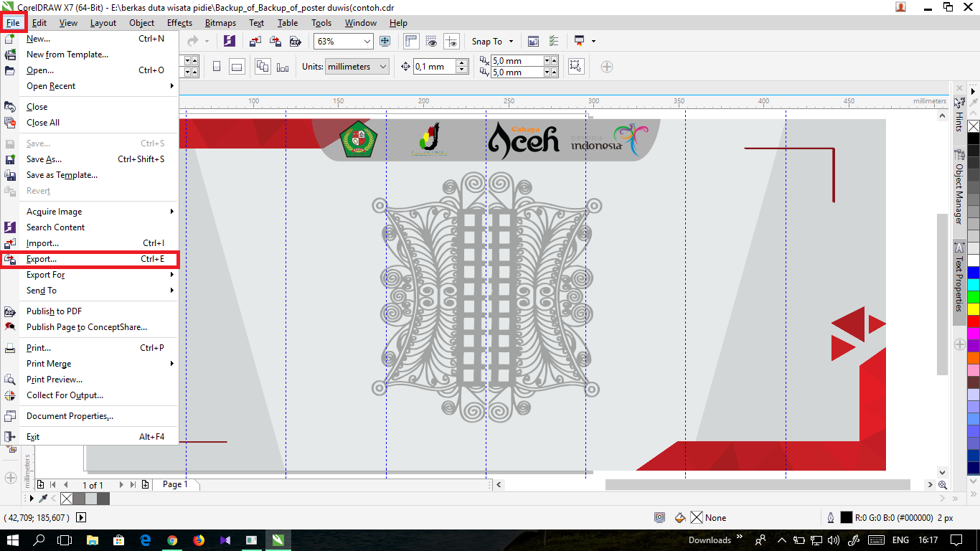Select the cyan swatch in color palette
980x551 pixels.
[x=974, y=285]
